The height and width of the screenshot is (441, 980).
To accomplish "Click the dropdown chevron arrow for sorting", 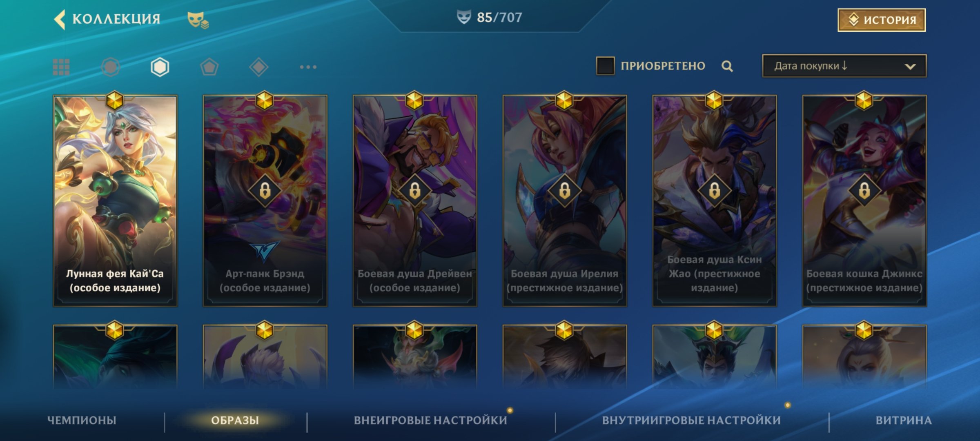I will pyautogui.click(x=910, y=67).
